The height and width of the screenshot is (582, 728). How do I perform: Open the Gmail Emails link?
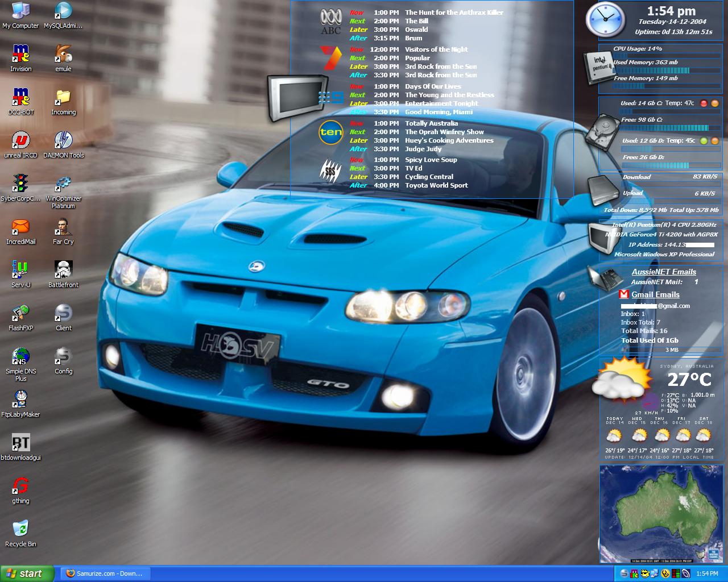(655, 294)
